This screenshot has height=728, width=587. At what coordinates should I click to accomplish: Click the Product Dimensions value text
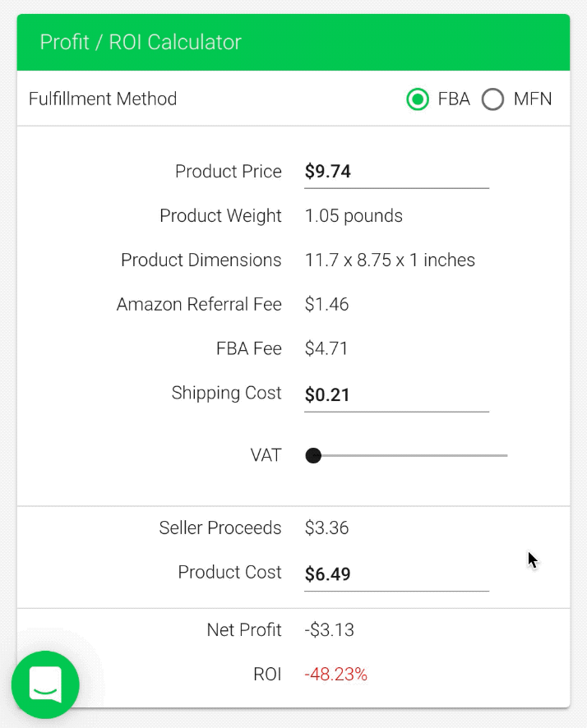390,260
